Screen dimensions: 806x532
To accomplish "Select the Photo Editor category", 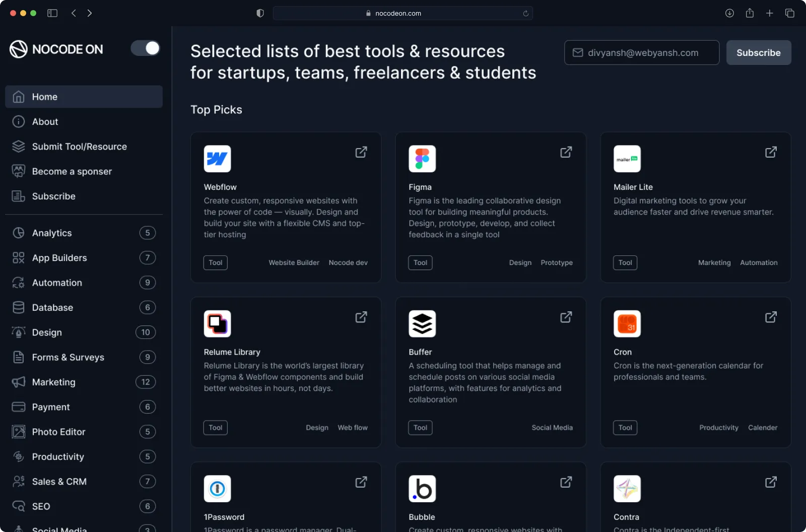I will pos(84,432).
